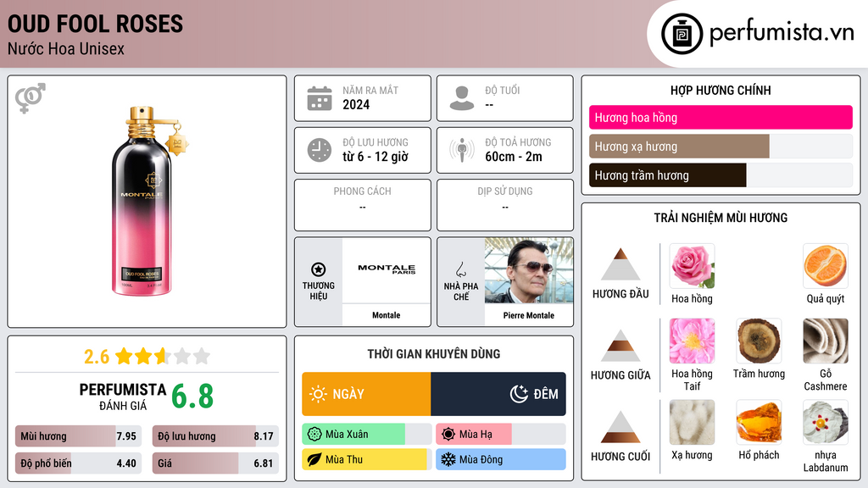868x488 pixels.
Task: Open the Montale brand logo
Action: (x=387, y=269)
